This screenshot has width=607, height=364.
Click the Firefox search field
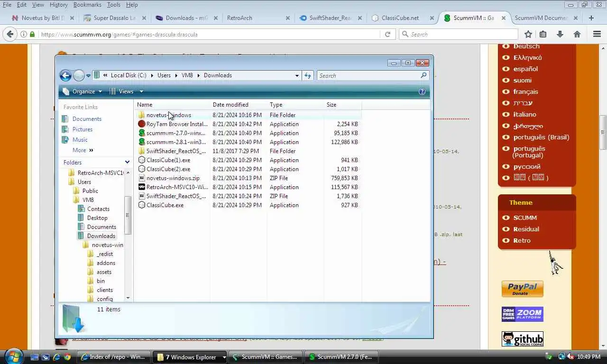point(459,34)
